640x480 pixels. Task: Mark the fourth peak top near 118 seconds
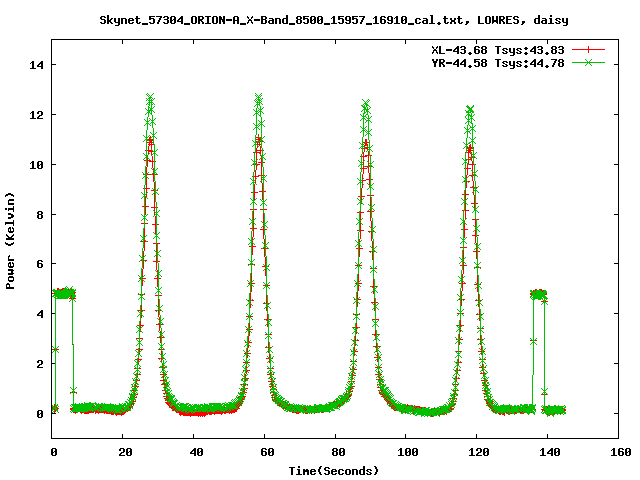click(x=470, y=109)
